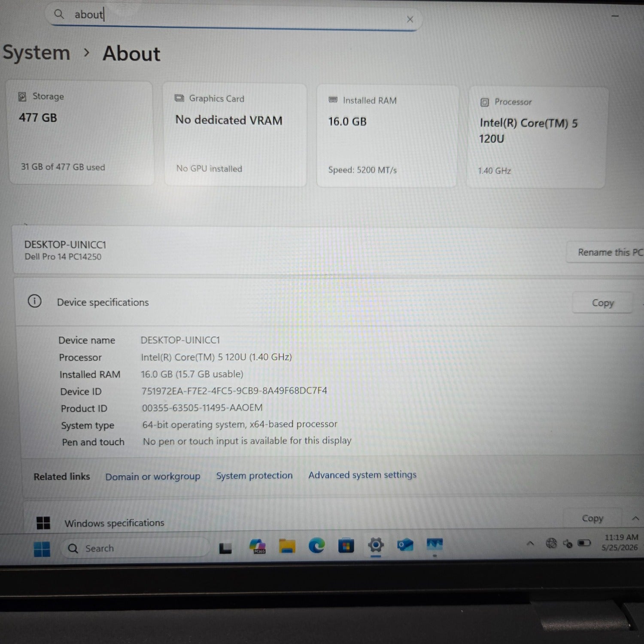Click the settings search field containing 'about'
This screenshot has width=644, height=644.
click(x=233, y=18)
